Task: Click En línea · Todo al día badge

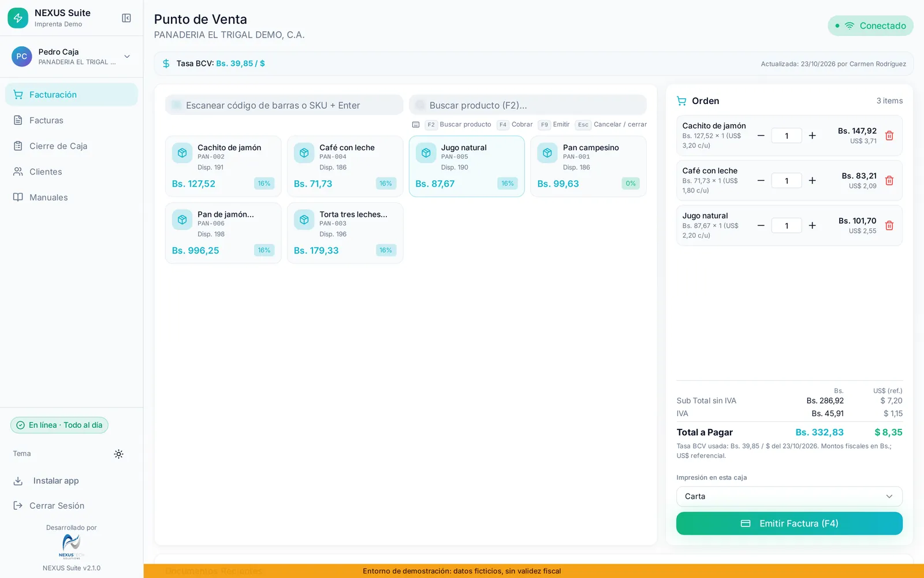Action: 59,425
